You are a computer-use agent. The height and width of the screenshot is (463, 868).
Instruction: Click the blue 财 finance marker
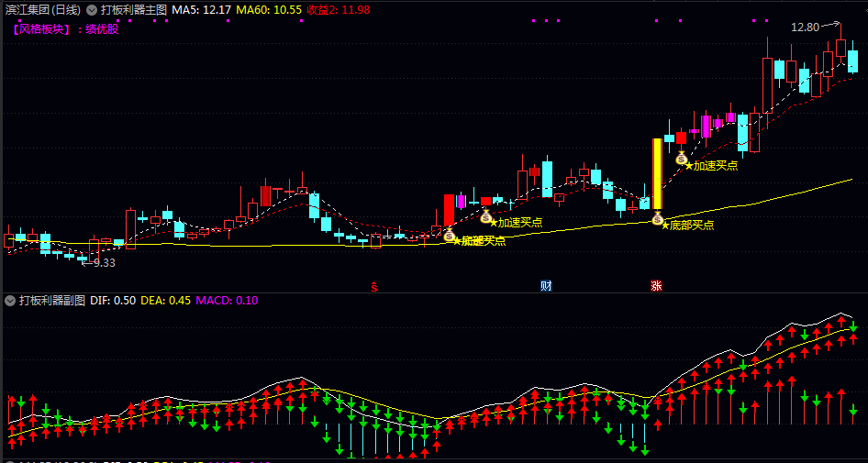546,286
